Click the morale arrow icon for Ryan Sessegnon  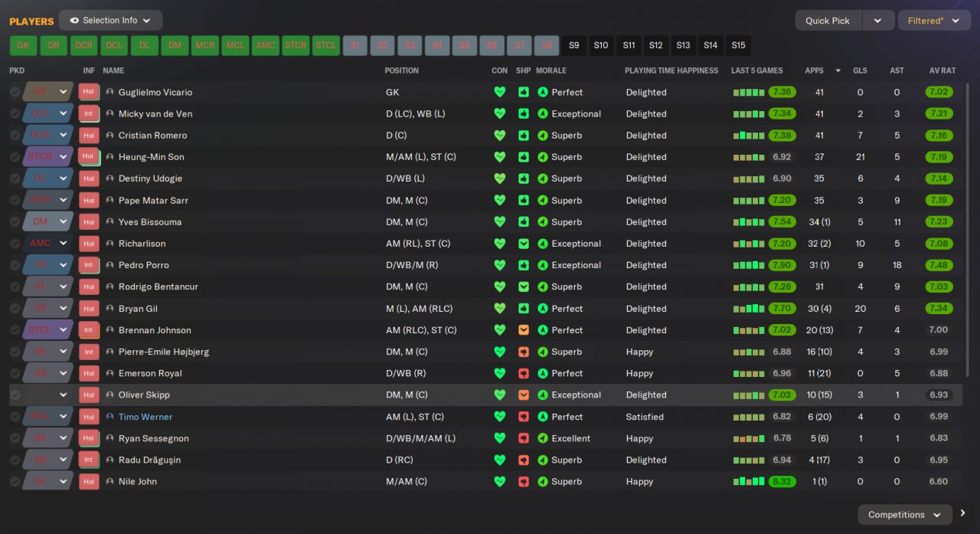click(543, 438)
